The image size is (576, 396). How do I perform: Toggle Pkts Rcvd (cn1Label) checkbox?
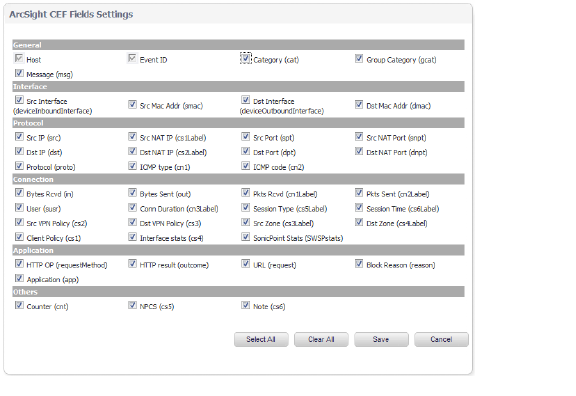click(245, 193)
